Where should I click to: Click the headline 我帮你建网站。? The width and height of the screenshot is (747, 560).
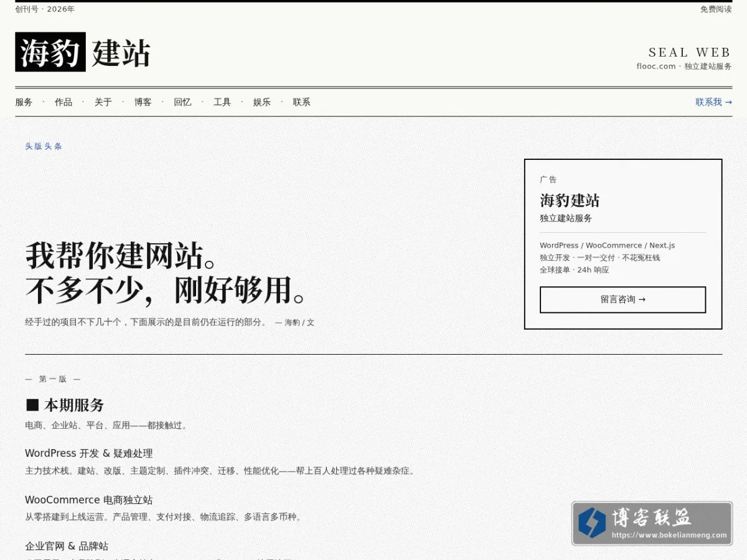[x=121, y=255]
